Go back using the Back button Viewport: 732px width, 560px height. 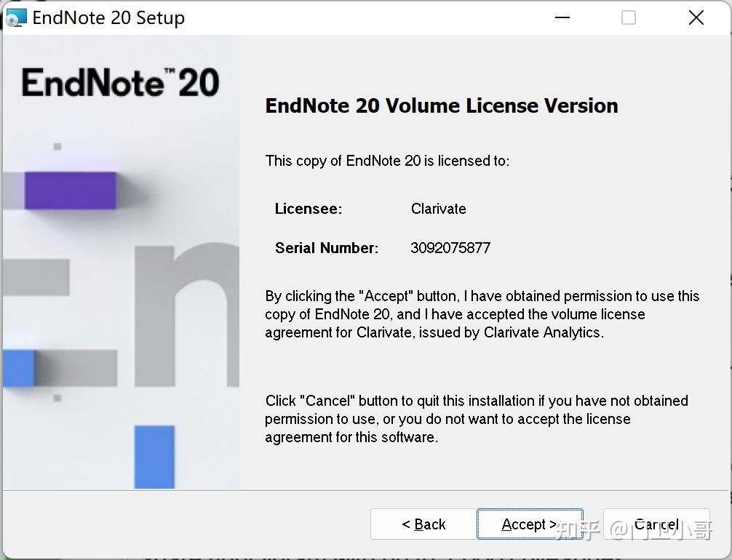tap(424, 524)
